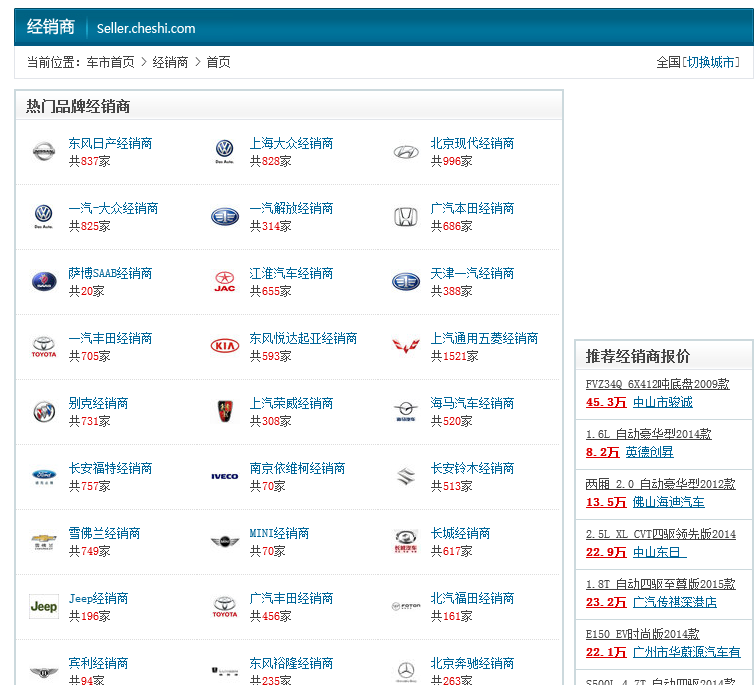The width and height of the screenshot is (754, 685).
Task: Click the MINI winged logo
Action: [x=225, y=541]
